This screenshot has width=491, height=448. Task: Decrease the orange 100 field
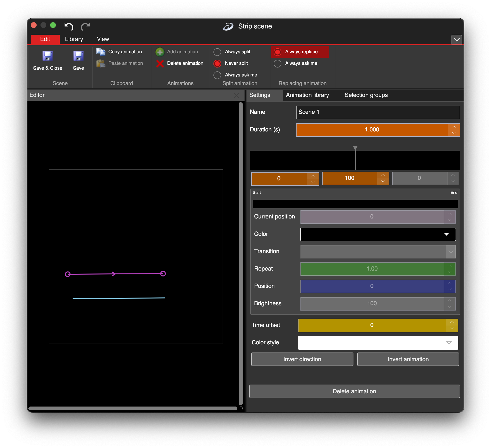(383, 181)
